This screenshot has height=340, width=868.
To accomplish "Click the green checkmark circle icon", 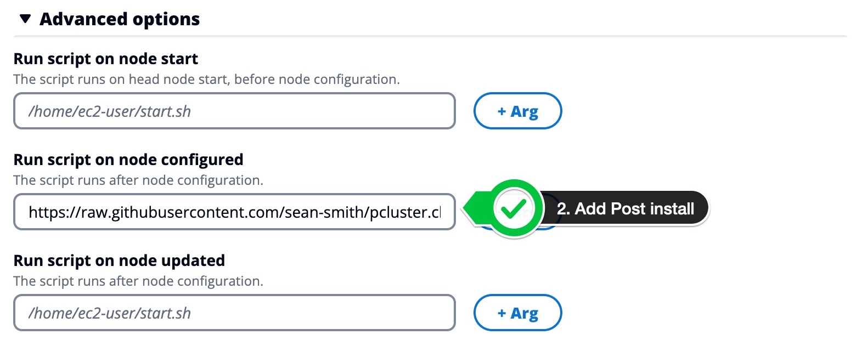I will (514, 209).
